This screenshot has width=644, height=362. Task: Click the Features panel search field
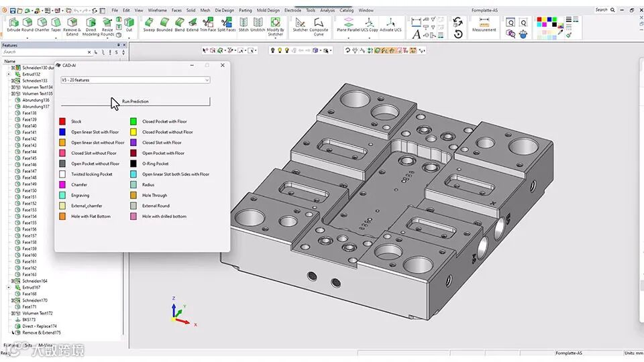coord(44,52)
